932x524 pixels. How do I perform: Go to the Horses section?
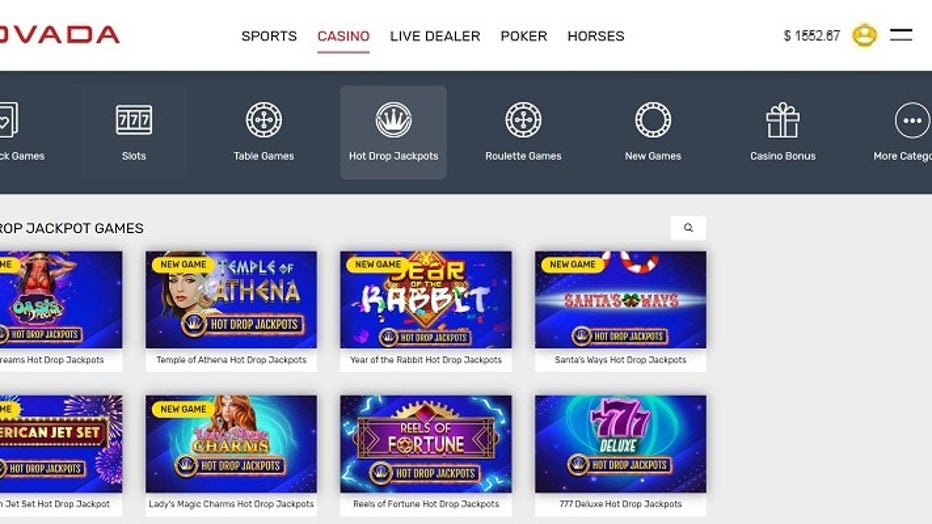click(596, 36)
